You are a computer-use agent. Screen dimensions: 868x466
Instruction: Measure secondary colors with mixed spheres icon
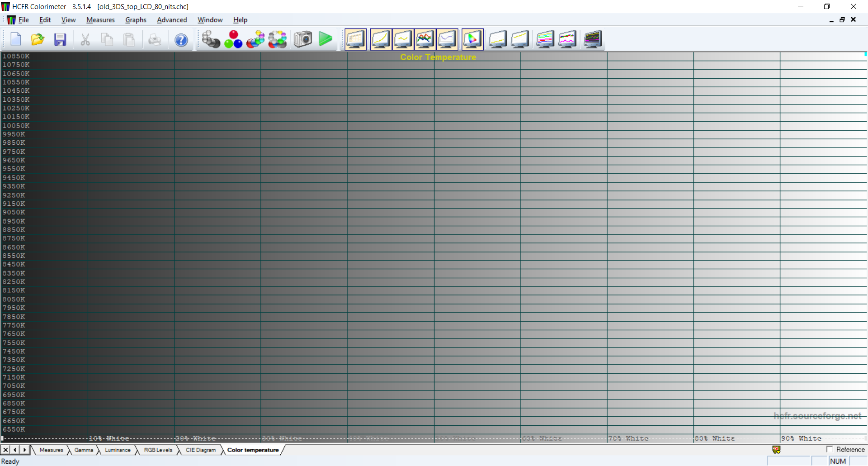(255, 39)
